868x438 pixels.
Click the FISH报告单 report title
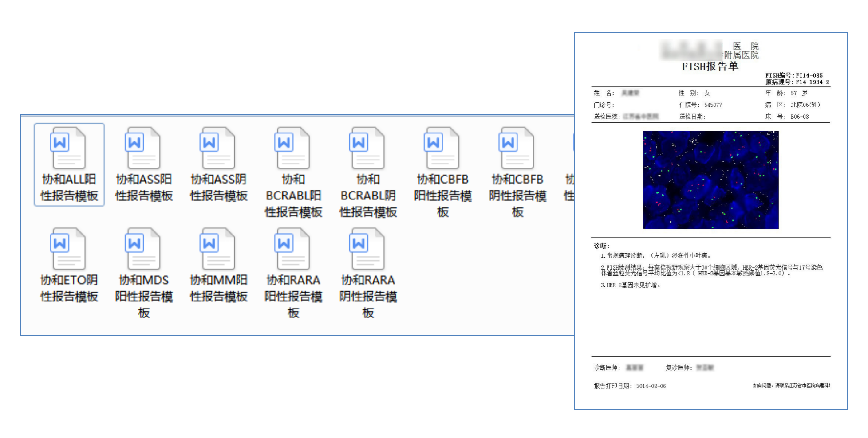[710, 66]
